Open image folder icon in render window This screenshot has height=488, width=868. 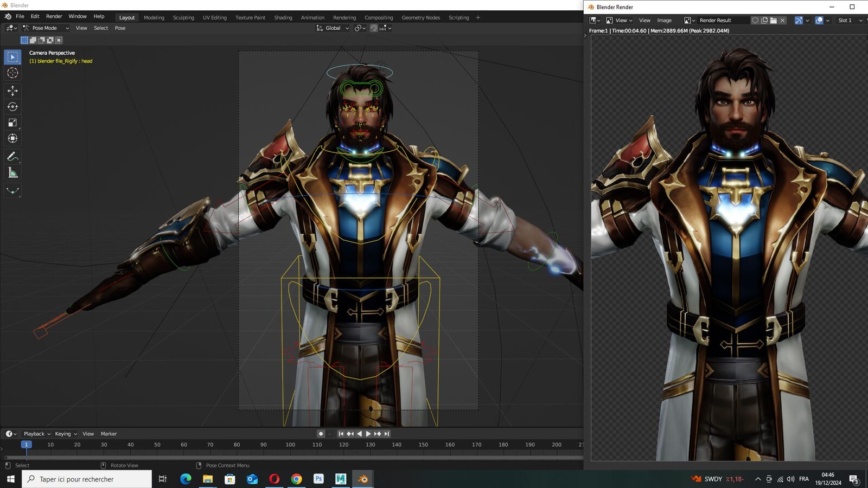coord(774,20)
